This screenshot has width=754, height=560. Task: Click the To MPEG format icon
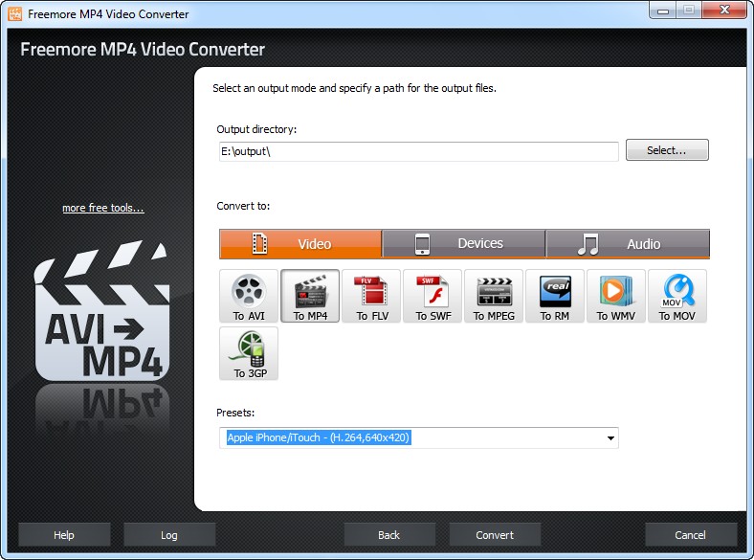click(494, 296)
